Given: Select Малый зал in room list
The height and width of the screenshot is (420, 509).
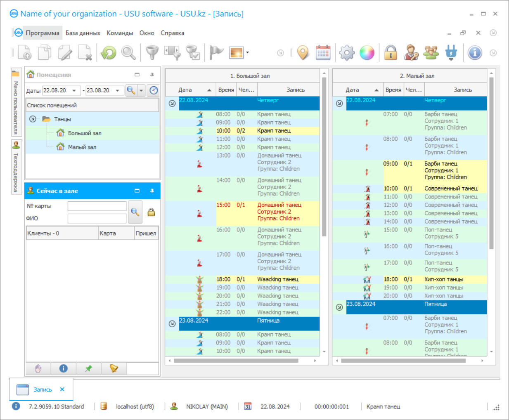Looking at the screenshot, I should (82, 147).
